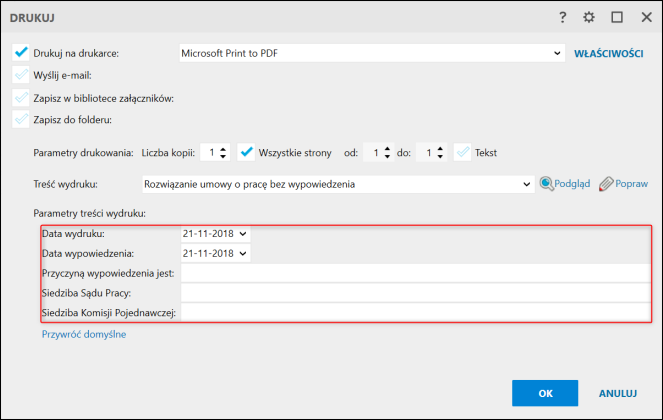Image resolution: width=663 pixels, height=420 pixels.
Task: Click the Popraw edit icon
Action: 606,184
